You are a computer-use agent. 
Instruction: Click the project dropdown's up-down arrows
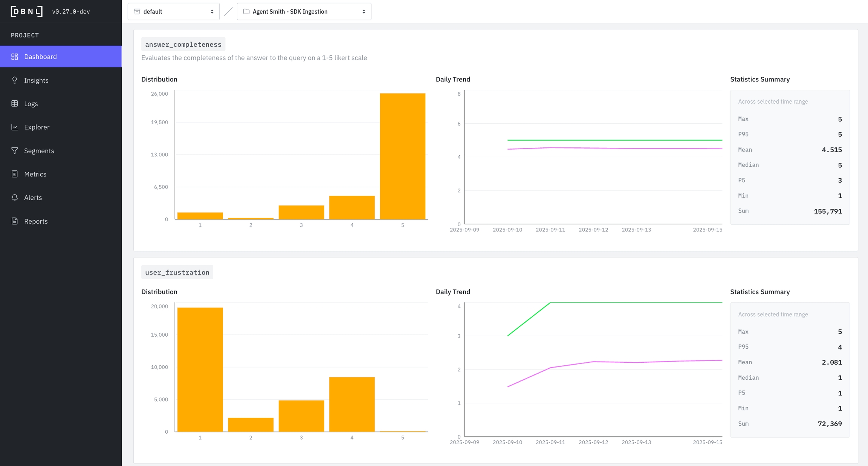(x=364, y=12)
